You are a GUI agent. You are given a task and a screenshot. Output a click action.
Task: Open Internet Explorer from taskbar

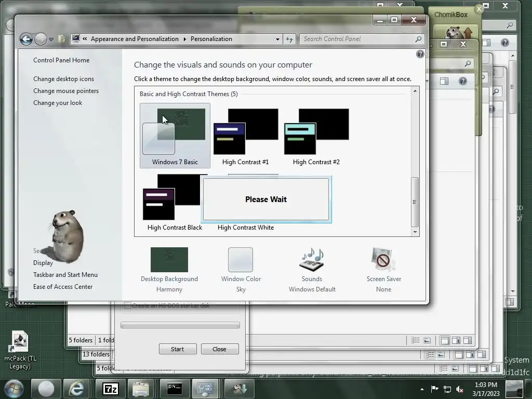(76, 388)
